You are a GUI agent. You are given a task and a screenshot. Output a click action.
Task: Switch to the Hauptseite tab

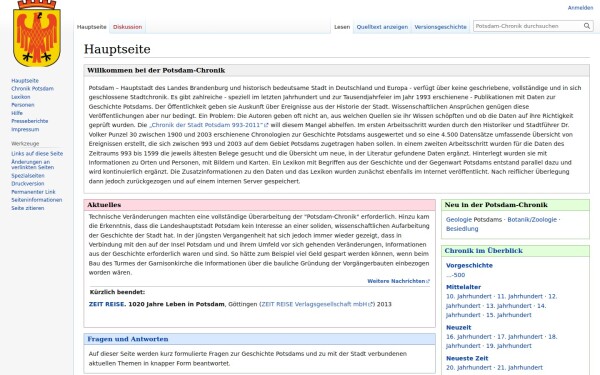tap(91, 27)
